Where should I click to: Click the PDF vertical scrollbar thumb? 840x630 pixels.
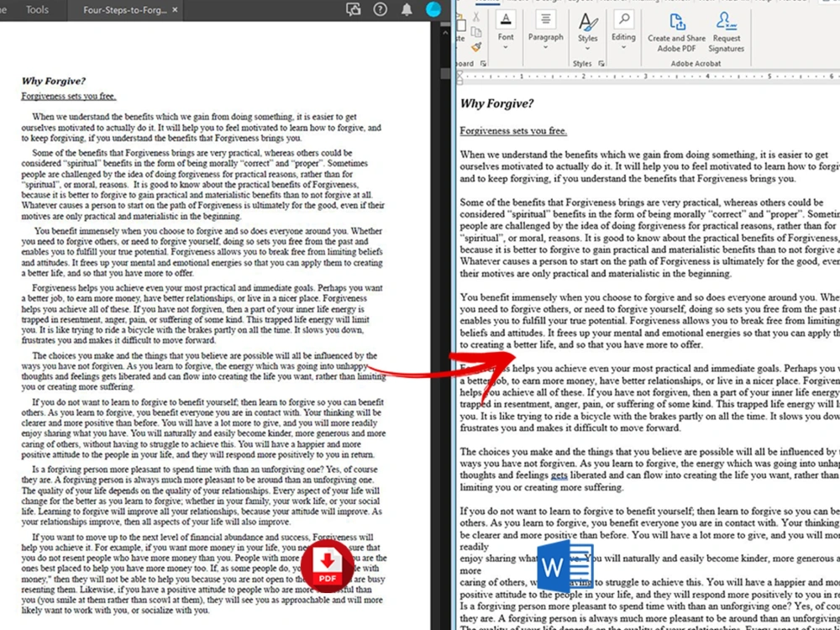point(445,73)
